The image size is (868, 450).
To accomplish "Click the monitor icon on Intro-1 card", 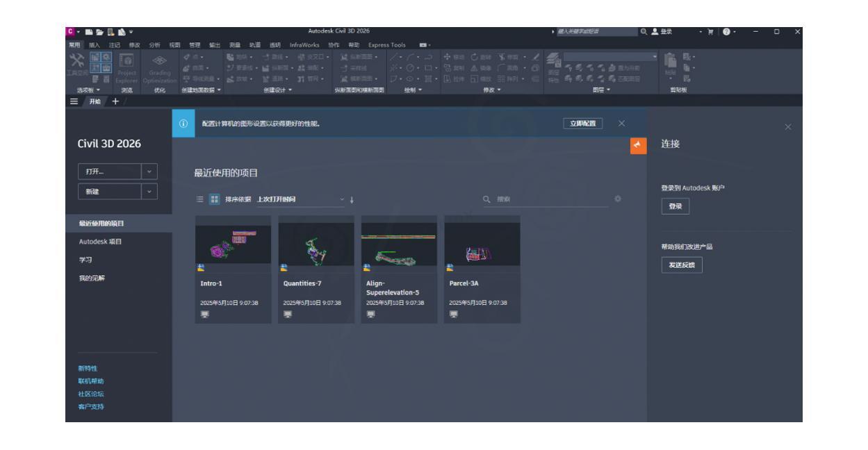I will tap(205, 314).
